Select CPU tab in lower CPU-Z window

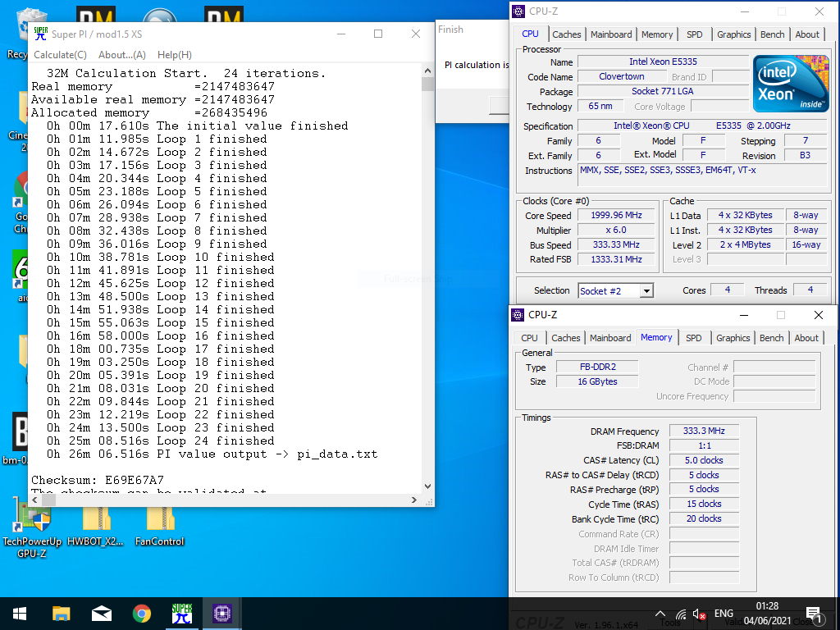tap(529, 338)
